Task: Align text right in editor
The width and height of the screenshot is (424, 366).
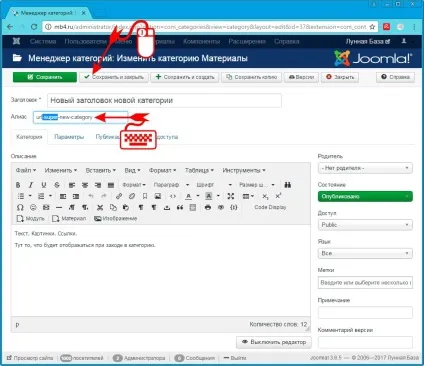Action: (98, 185)
